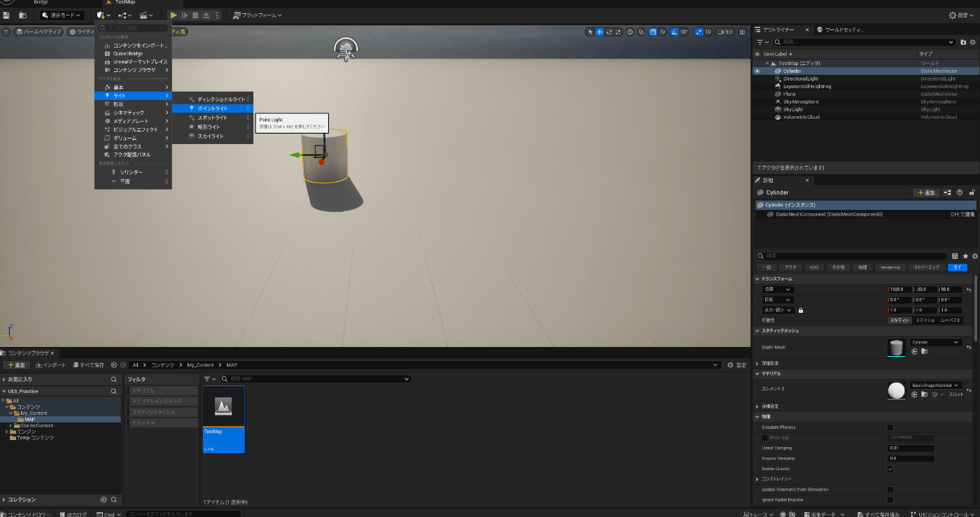Open the Outliner filter dropdown
This screenshot has height=517, width=980.
[762, 42]
